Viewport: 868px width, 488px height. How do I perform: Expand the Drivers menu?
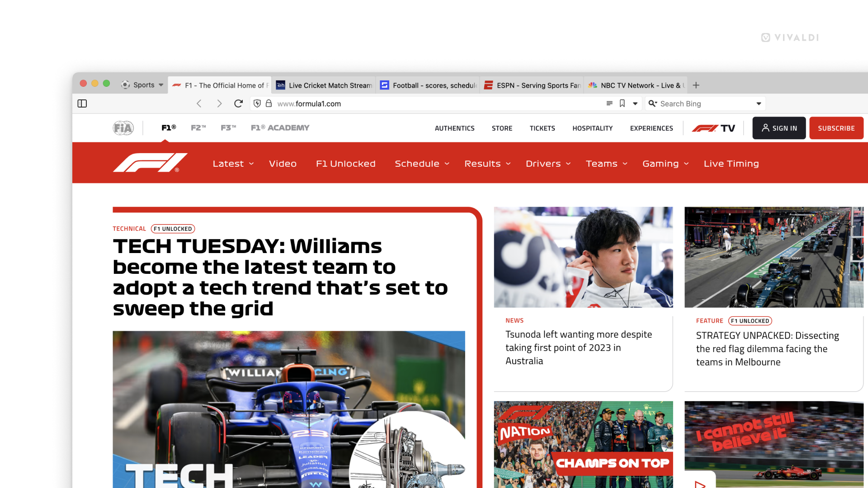click(x=548, y=164)
